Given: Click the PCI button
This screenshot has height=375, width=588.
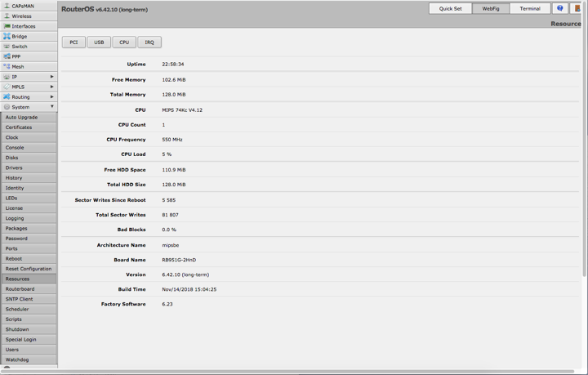Looking at the screenshot, I should [x=73, y=42].
